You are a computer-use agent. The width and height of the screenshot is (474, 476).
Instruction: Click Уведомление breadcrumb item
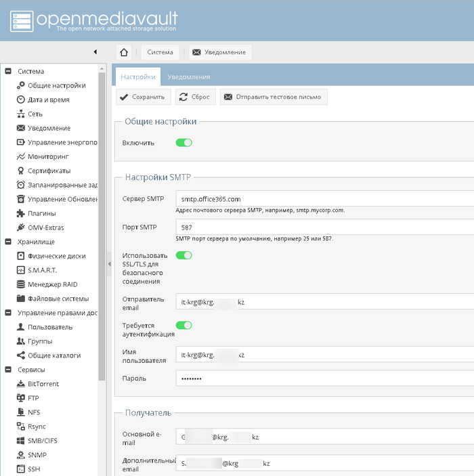[x=220, y=52]
